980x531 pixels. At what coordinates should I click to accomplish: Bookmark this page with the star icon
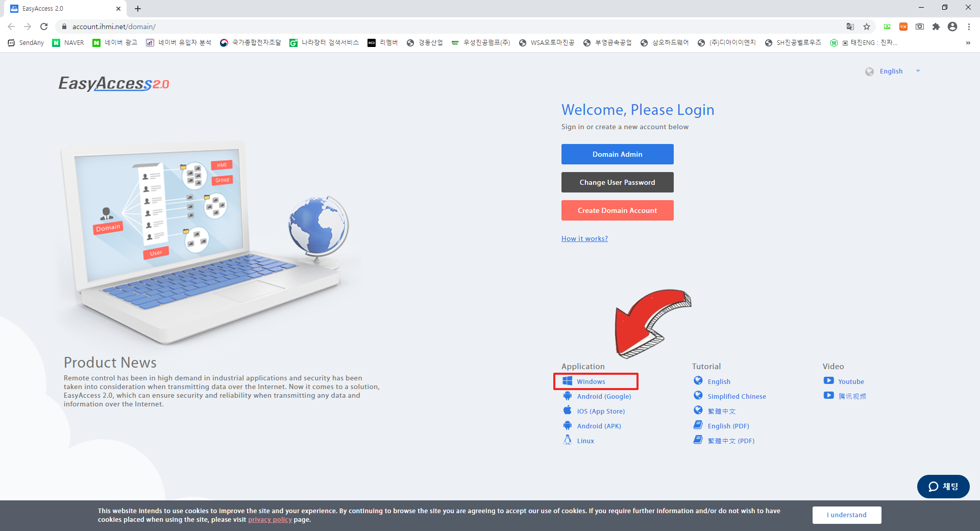click(x=867, y=27)
